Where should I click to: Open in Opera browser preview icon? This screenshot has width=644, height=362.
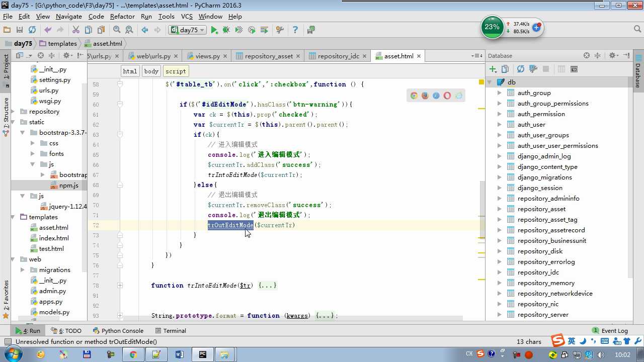point(447,96)
